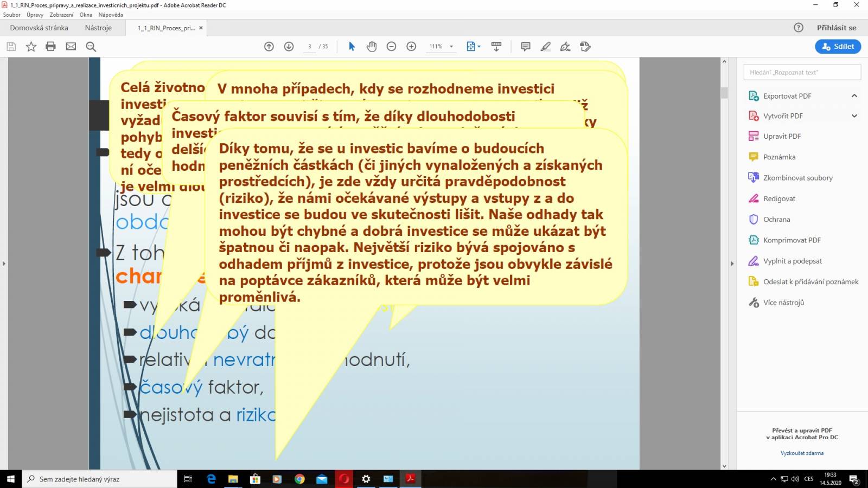Go to the next page with the down arrow
Screen dimensions: 868x488
289,47
